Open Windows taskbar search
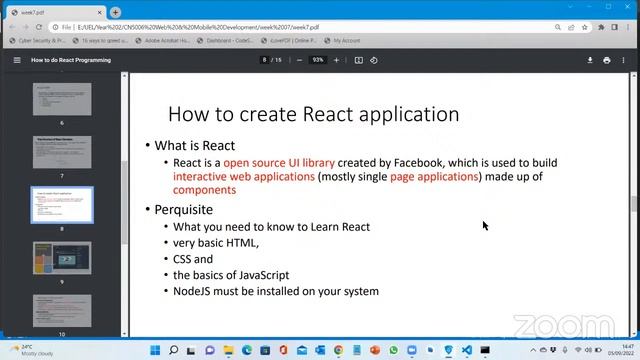 173,350
